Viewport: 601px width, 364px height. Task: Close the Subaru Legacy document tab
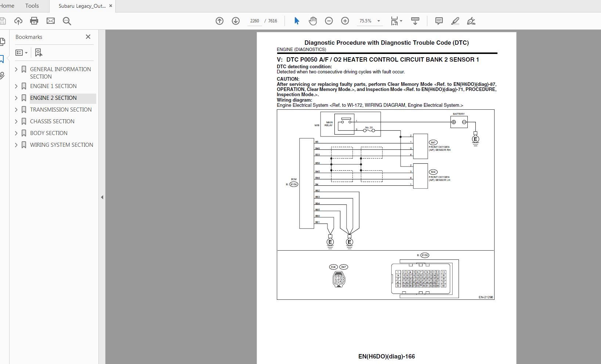pos(111,6)
